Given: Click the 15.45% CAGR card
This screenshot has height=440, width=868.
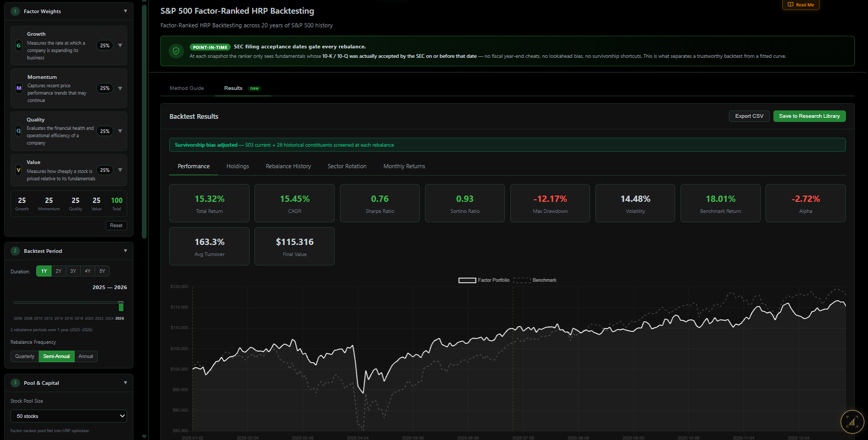Looking at the screenshot, I should (x=294, y=203).
